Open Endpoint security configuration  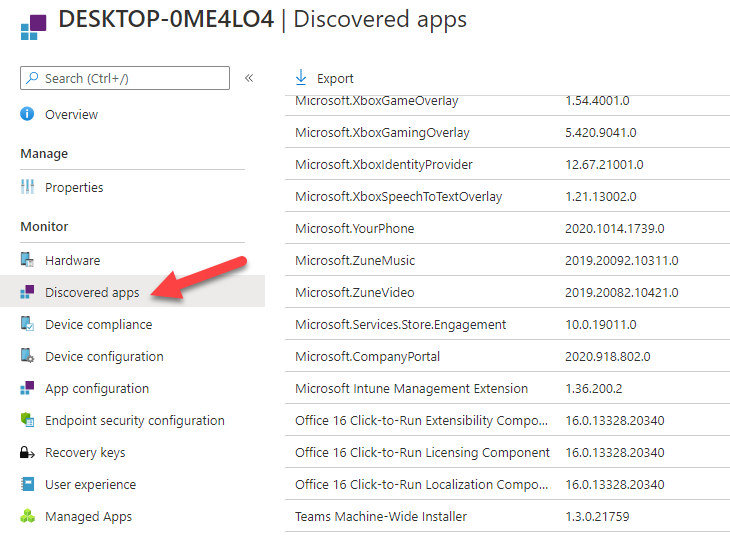(135, 421)
